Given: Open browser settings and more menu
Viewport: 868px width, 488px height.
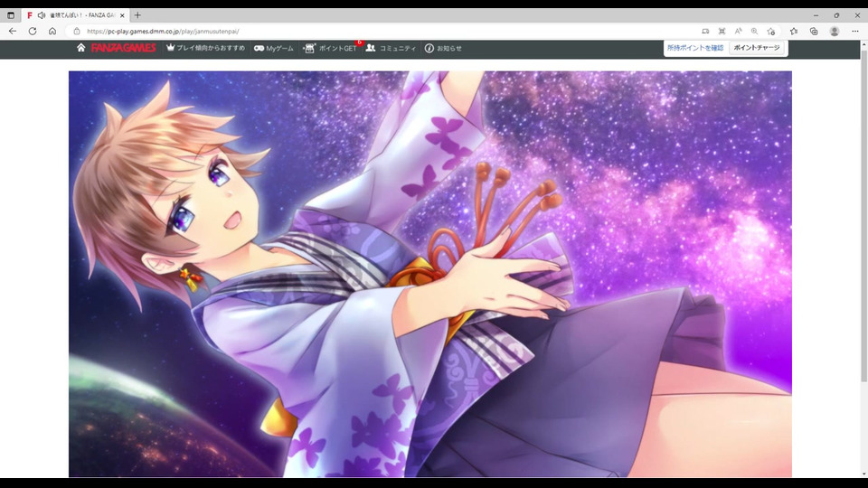Looking at the screenshot, I should click(855, 32).
